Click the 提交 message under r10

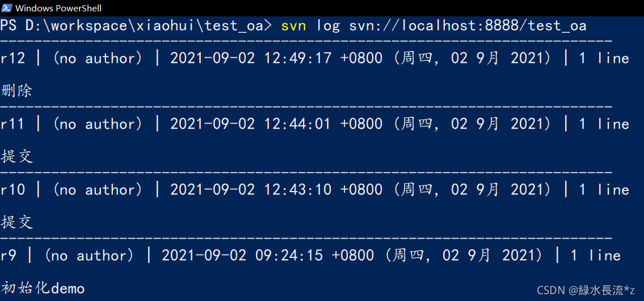click(17, 223)
